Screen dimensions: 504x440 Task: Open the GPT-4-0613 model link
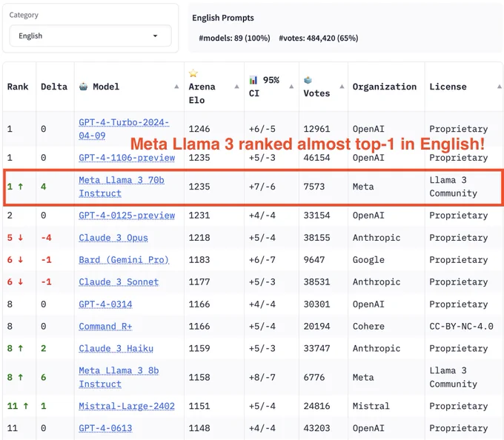point(105,428)
